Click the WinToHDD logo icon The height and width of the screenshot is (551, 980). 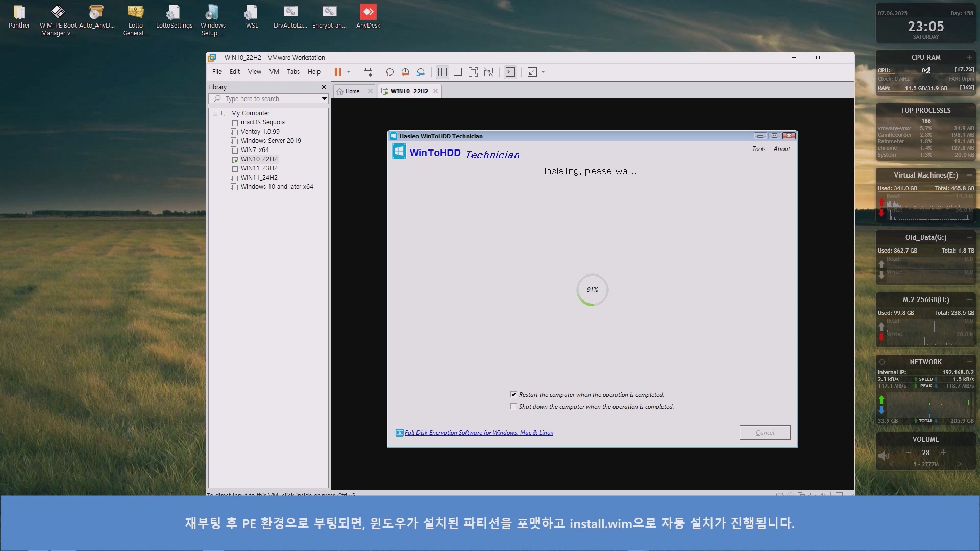(399, 152)
